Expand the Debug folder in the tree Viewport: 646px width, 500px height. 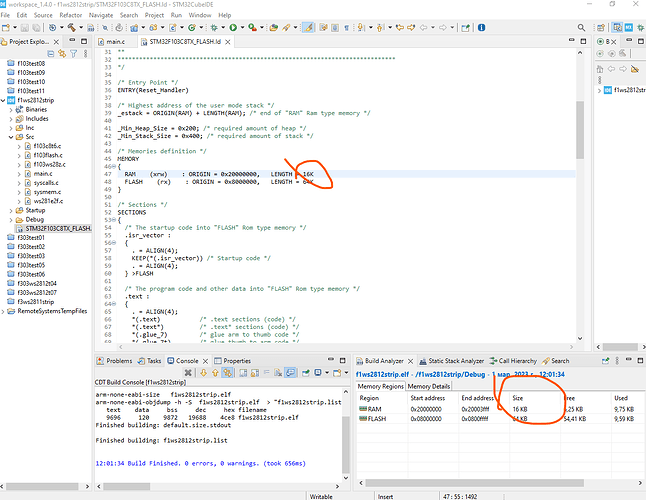pyautogui.click(x=11, y=220)
